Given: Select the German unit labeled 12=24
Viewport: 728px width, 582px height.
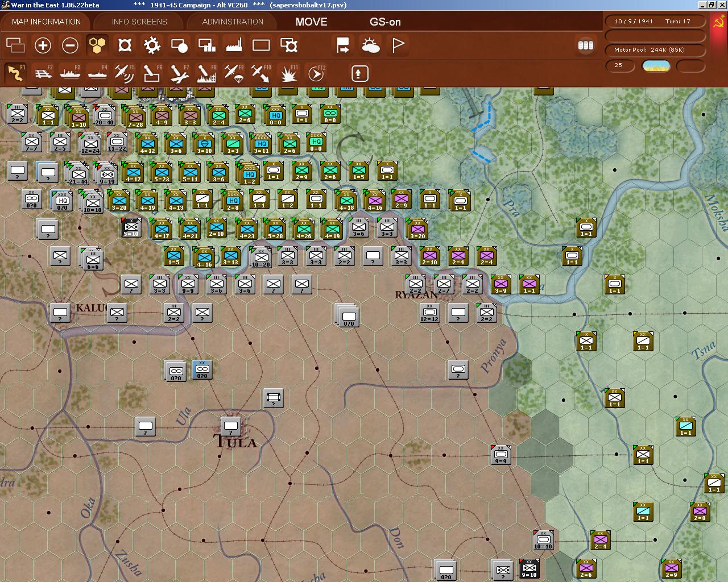Looking at the screenshot, I should point(90,143).
